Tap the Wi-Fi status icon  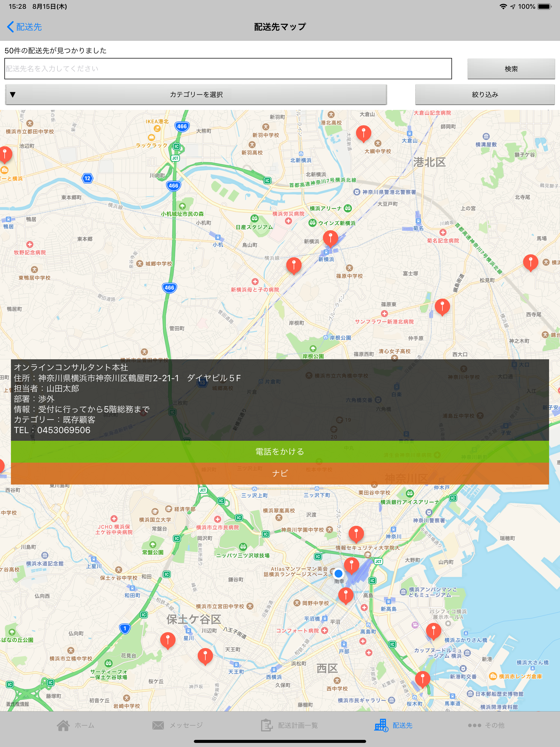(503, 6)
